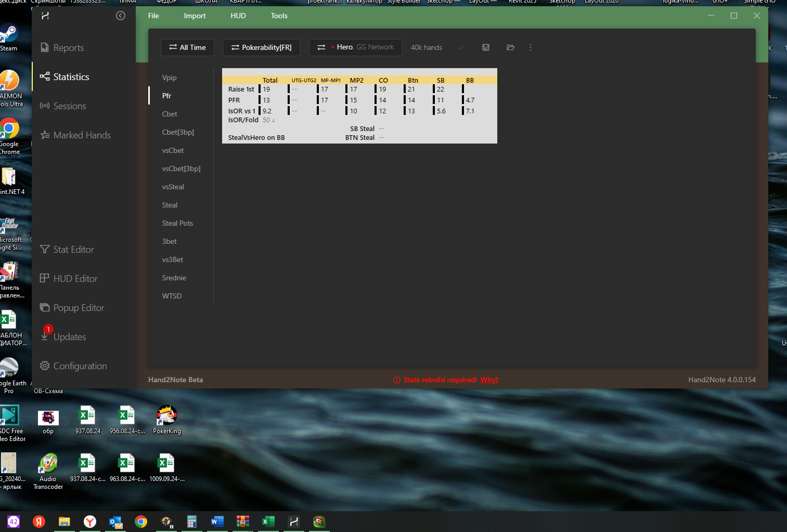Viewport: 787px width, 532px height.
Task: Click the StealVsHero on BB label
Action: (256, 137)
